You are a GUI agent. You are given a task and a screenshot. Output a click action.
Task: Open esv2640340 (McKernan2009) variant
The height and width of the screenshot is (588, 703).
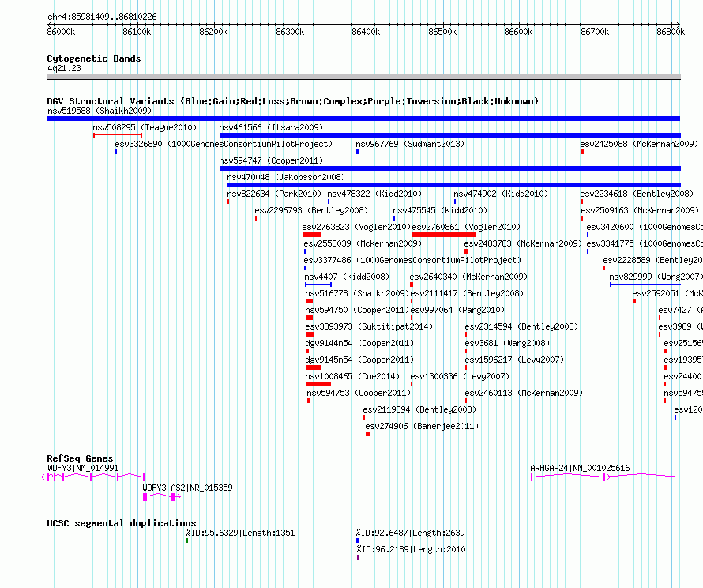[x=468, y=277]
